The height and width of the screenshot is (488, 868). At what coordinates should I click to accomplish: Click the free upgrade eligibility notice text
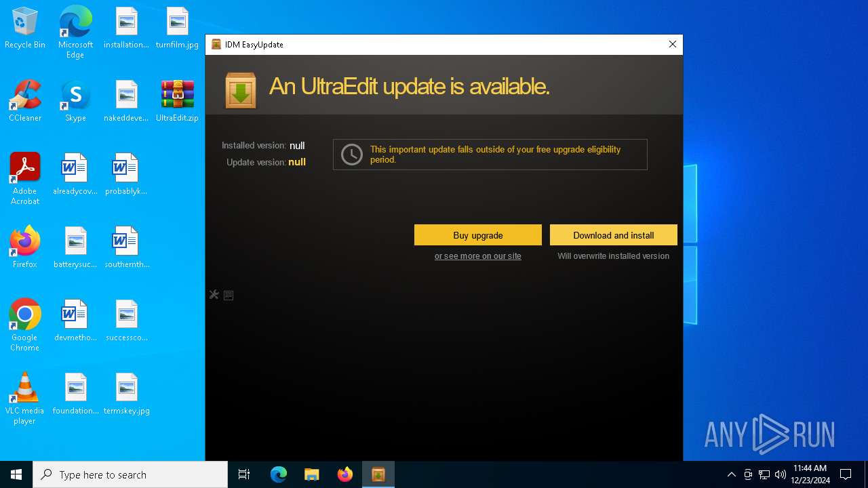click(x=496, y=155)
